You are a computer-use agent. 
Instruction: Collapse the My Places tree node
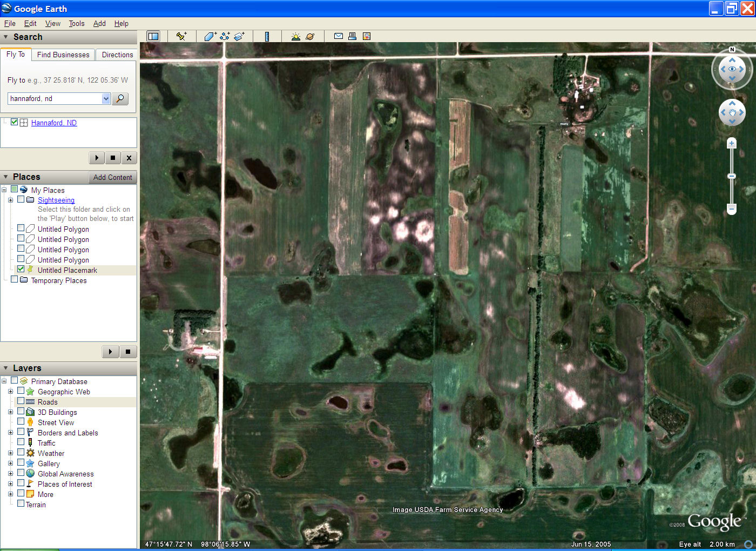coord(4,190)
